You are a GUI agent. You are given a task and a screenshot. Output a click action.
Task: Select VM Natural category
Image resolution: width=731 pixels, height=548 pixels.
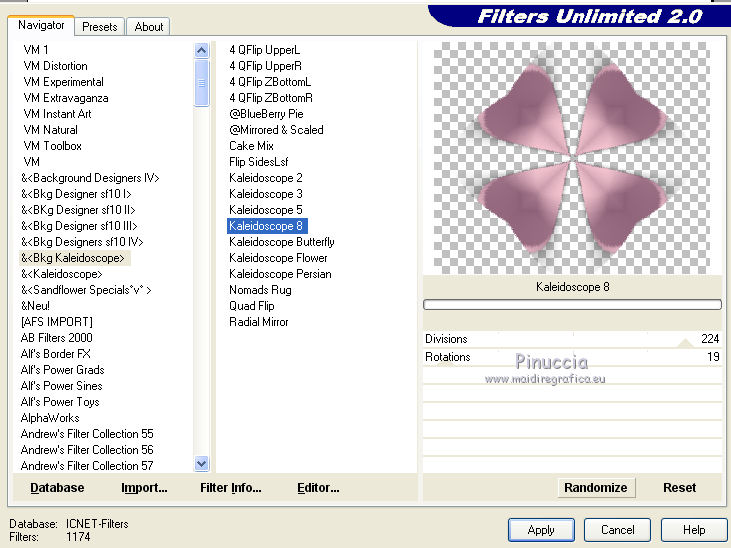click(x=50, y=130)
